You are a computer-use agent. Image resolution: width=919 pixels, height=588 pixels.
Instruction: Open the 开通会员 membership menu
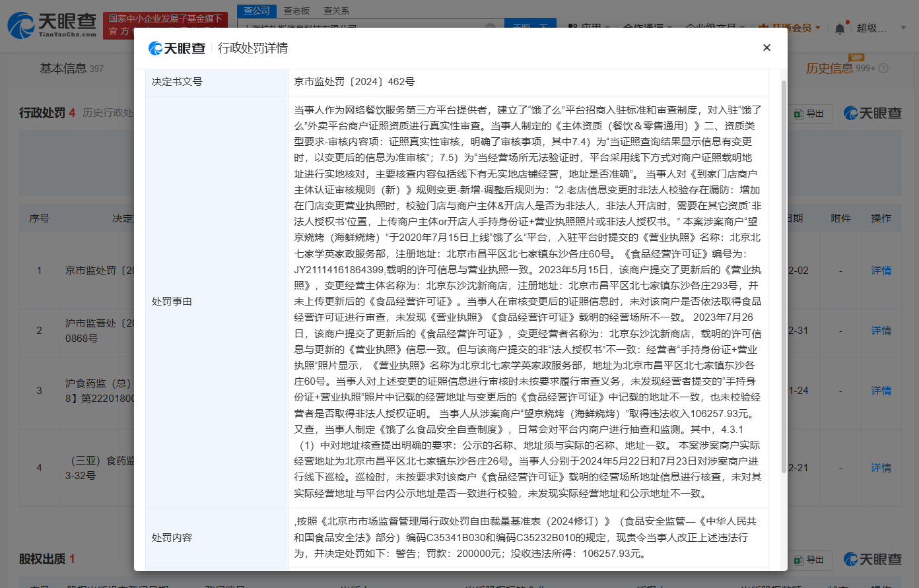[792, 28]
